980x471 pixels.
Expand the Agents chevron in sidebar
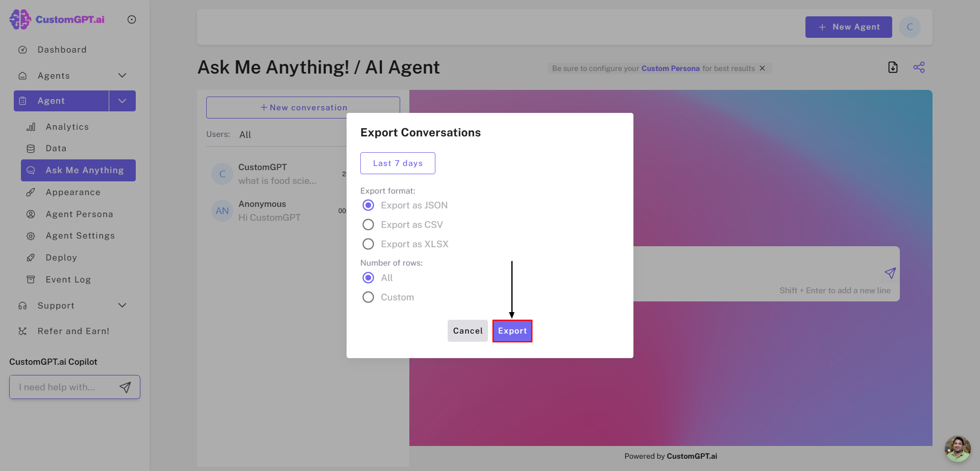(122, 76)
